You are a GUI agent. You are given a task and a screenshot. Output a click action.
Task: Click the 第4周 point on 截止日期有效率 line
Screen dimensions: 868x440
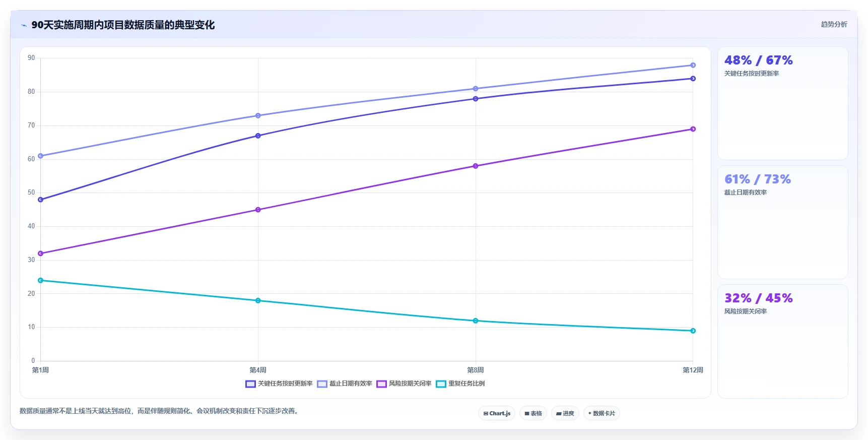tap(258, 115)
